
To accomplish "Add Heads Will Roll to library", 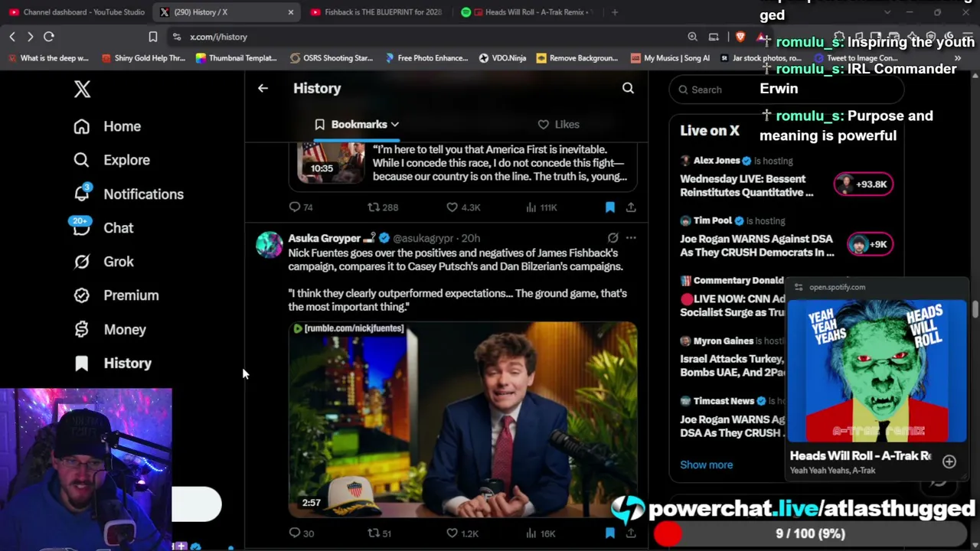I will [949, 461].
